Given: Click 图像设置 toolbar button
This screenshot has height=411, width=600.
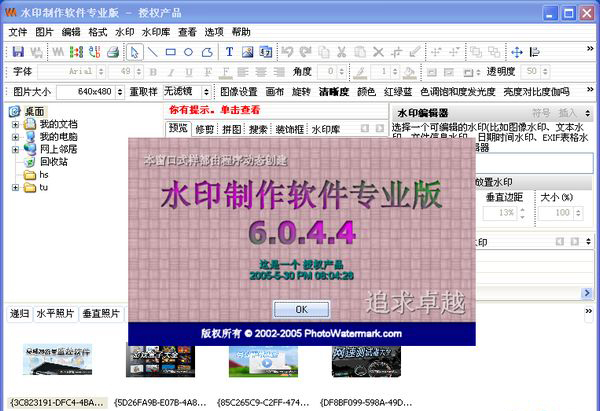Looking at the screenshot, I should (239, 92).
